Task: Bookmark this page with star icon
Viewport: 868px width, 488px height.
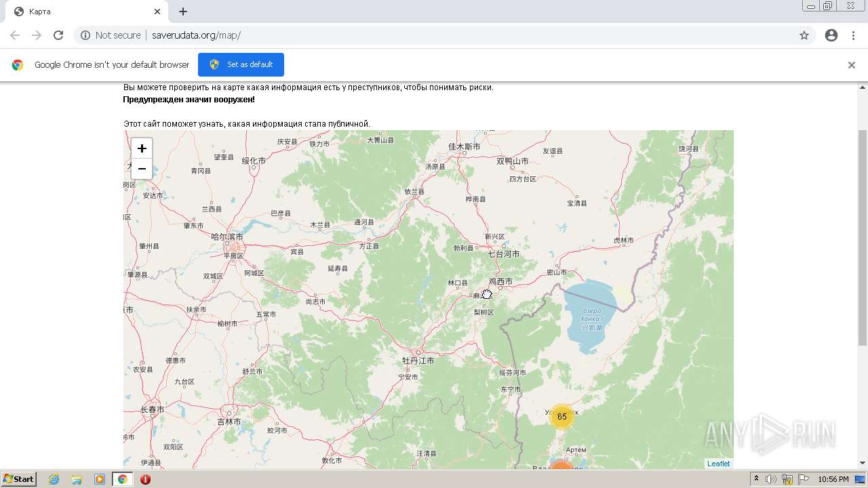Action: [x=804, y=35]
